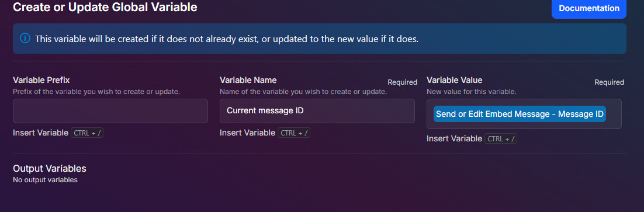Click Insert Variable under Variable Name
The image size is (644, 212).
[x=247, y=133]
